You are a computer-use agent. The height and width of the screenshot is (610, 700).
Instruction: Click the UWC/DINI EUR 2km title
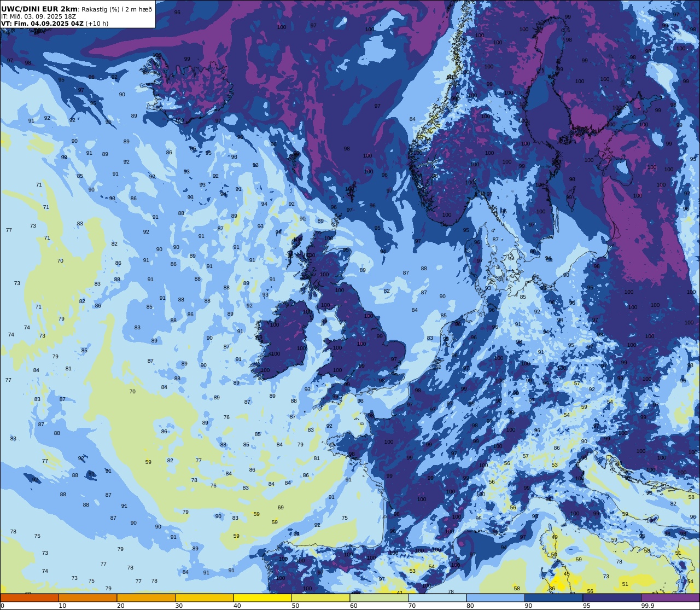(x=40, y=9)
